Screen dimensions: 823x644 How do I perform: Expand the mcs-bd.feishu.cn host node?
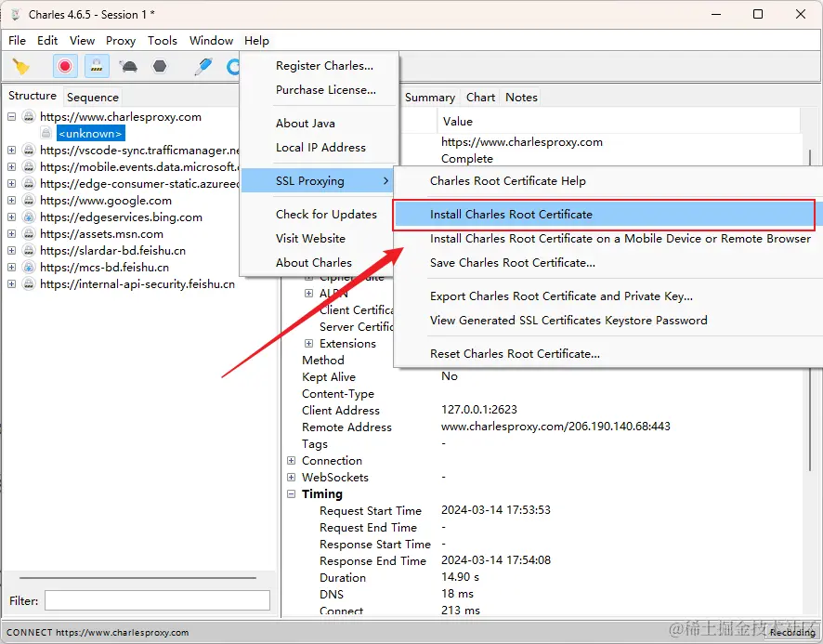[11, 268]
